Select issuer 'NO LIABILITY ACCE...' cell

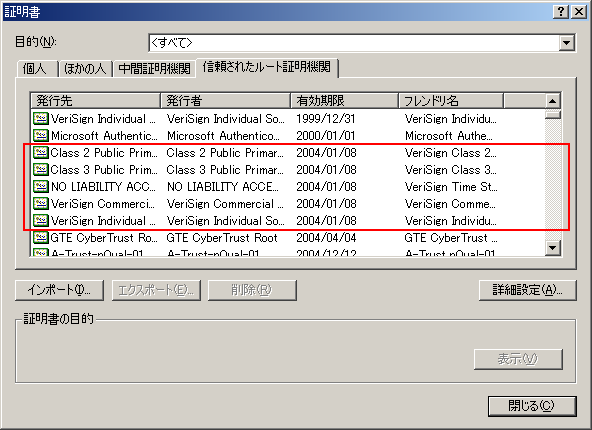pyautogui.click(x=223, y=186)
